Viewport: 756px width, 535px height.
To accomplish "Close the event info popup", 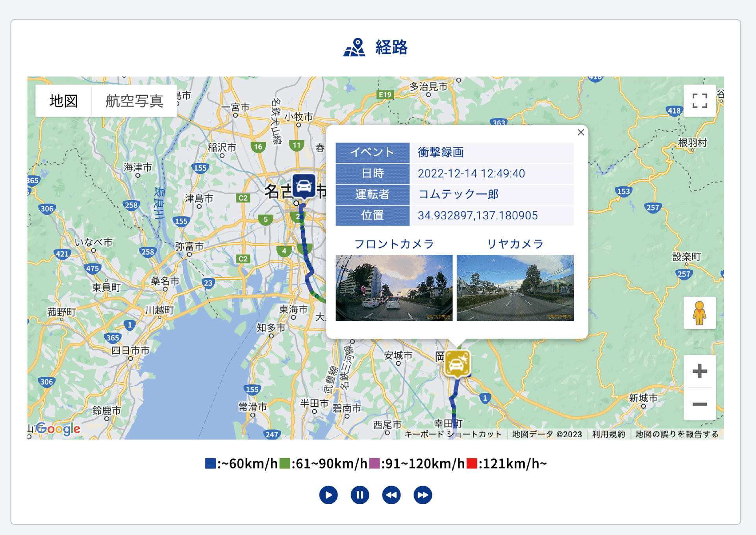I will (x=581, y=132).
